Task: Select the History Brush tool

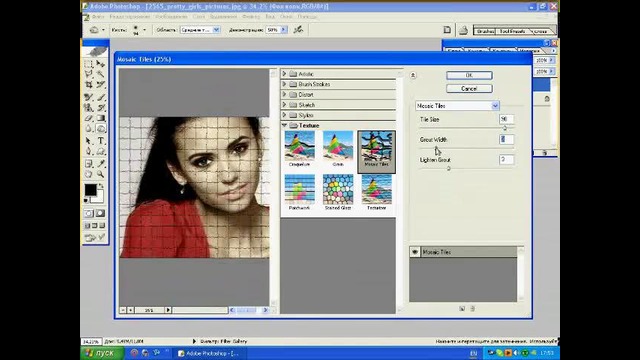Action: point(101,108)
